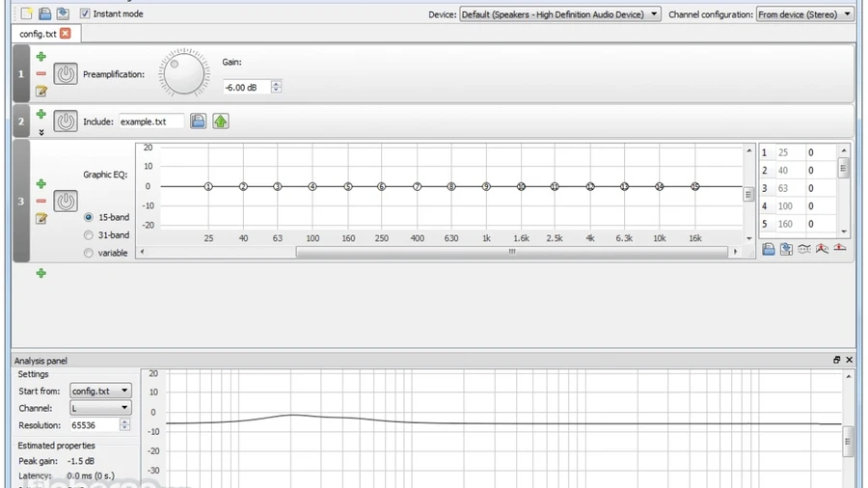Image resolution: width=868 pixels, height=488 pixels.
Task: Toggle power for the Include filter
Action: (66, 122)
